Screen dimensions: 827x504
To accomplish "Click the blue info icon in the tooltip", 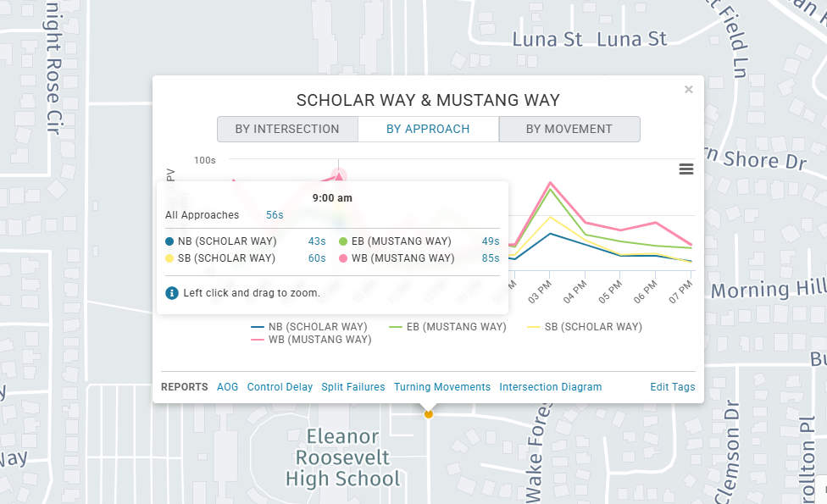I will 172,293.
